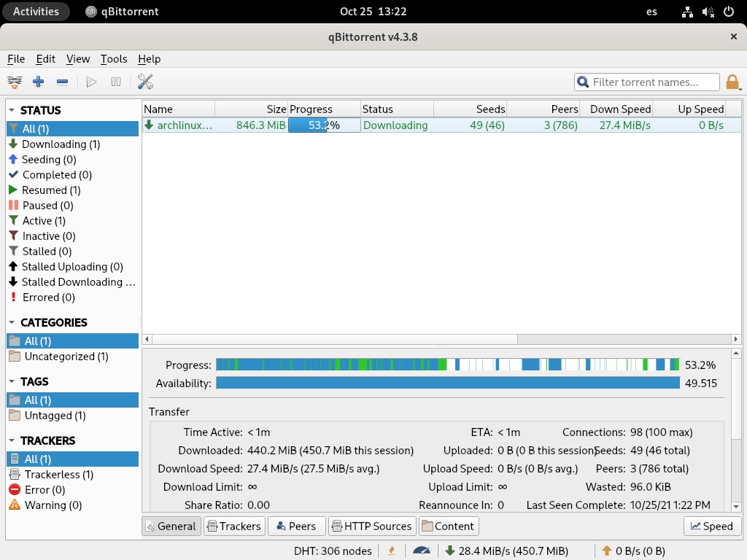747x560 pixels.
Task: Click the minus Remove torrent toolbar icon
Action: pyautogui.click(x=63, y=82)
